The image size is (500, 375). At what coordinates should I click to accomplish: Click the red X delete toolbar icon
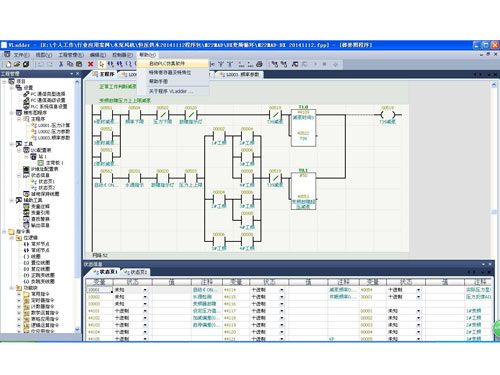pos(90,64)
